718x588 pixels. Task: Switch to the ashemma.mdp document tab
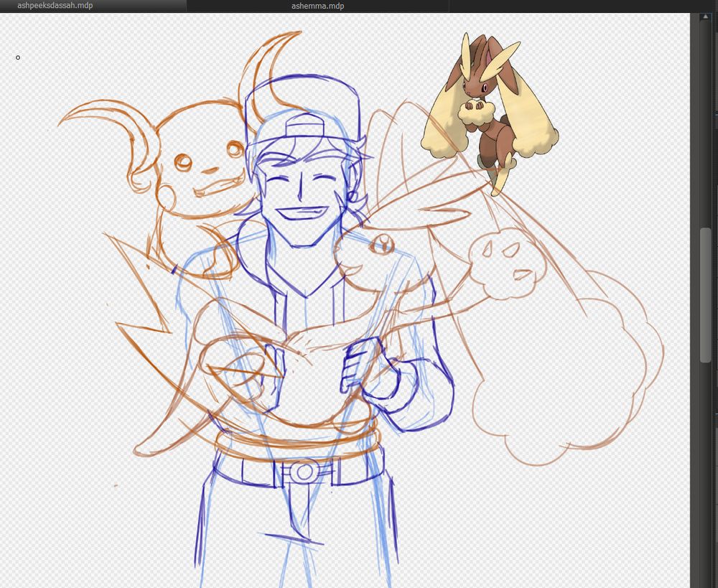click(318, 6)
